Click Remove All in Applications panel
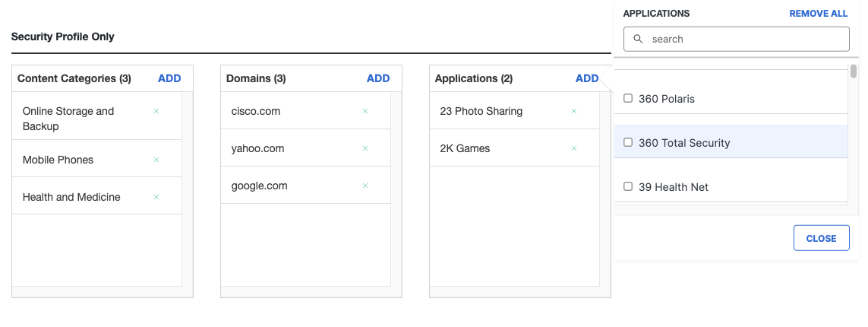 click(818, 13)
